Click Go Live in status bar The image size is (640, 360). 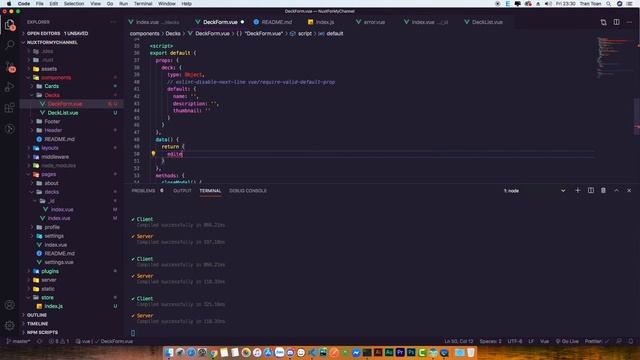click(x=567, y=341)
